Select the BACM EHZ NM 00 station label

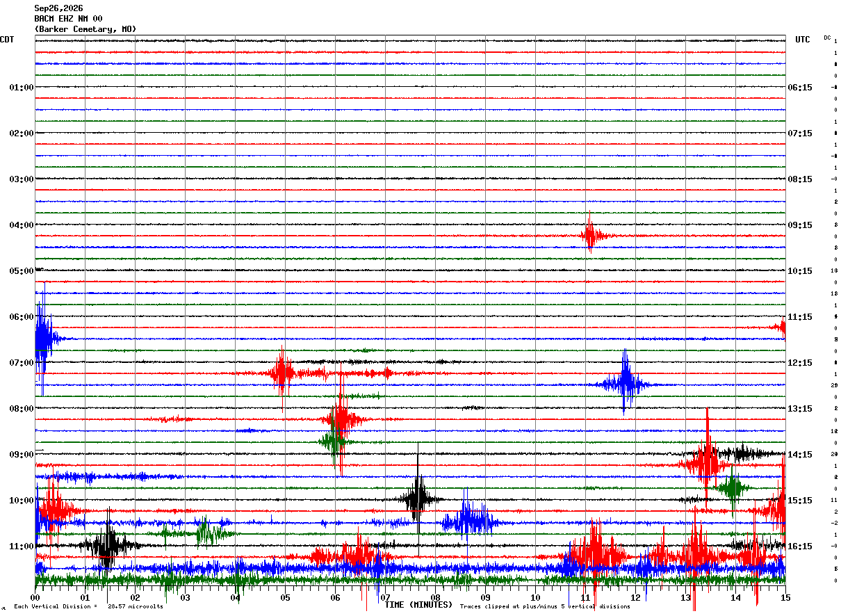click(68, 19)
